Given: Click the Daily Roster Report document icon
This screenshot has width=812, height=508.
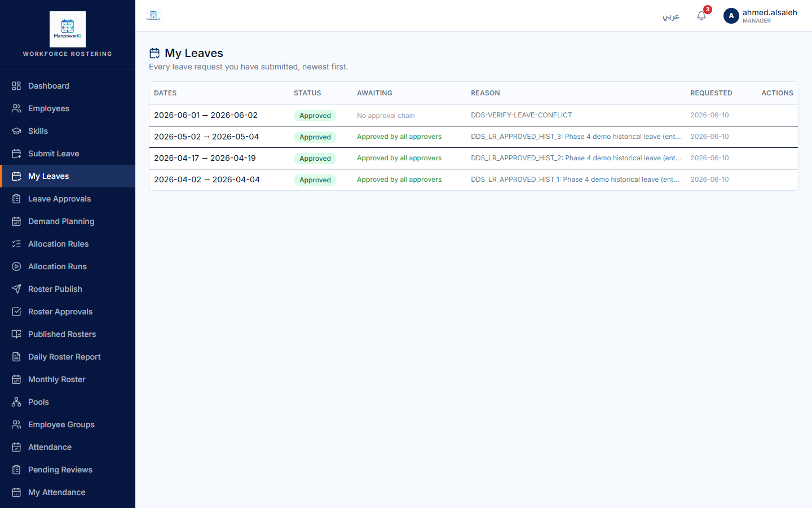Looking at the screenshot, I should [x=16, y=357].
